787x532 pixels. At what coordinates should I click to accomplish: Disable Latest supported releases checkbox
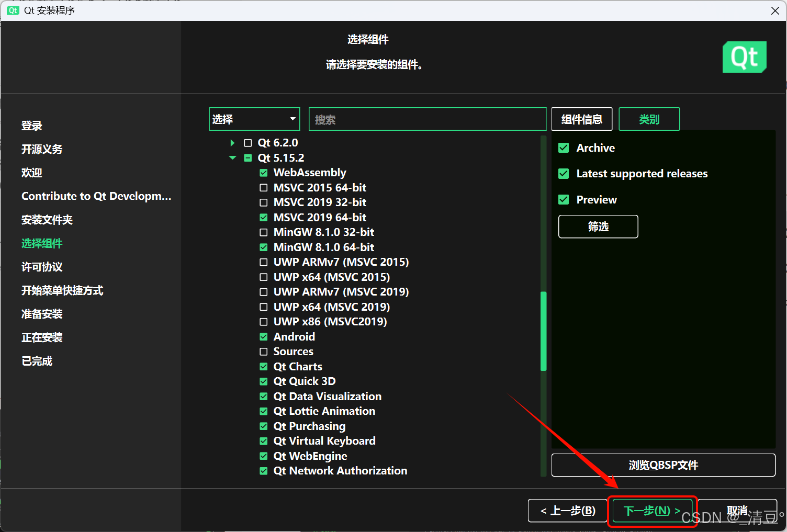click(564, 174)
